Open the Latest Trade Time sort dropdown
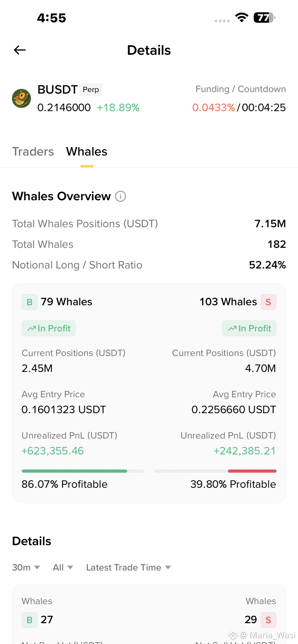 (128, 567)
